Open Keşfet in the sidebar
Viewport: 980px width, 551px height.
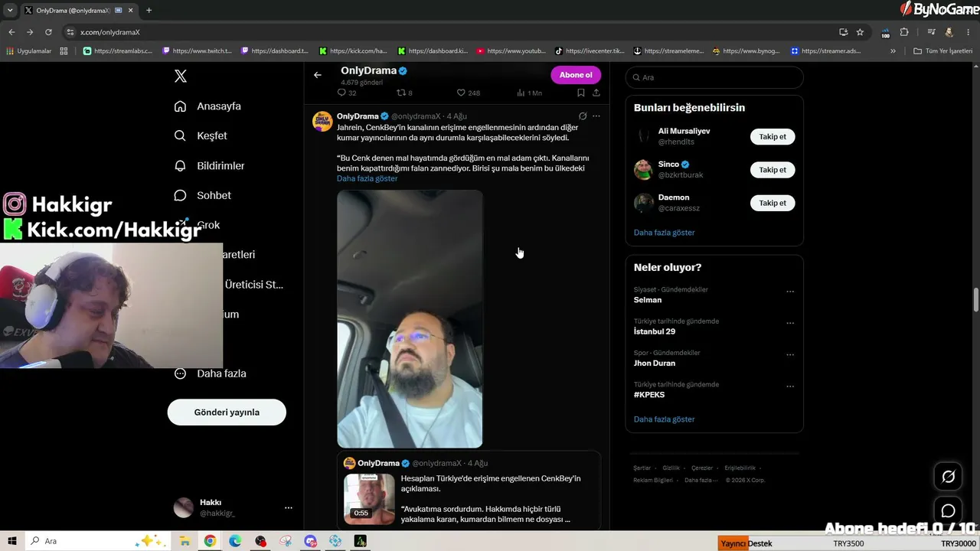click(201, 135)
